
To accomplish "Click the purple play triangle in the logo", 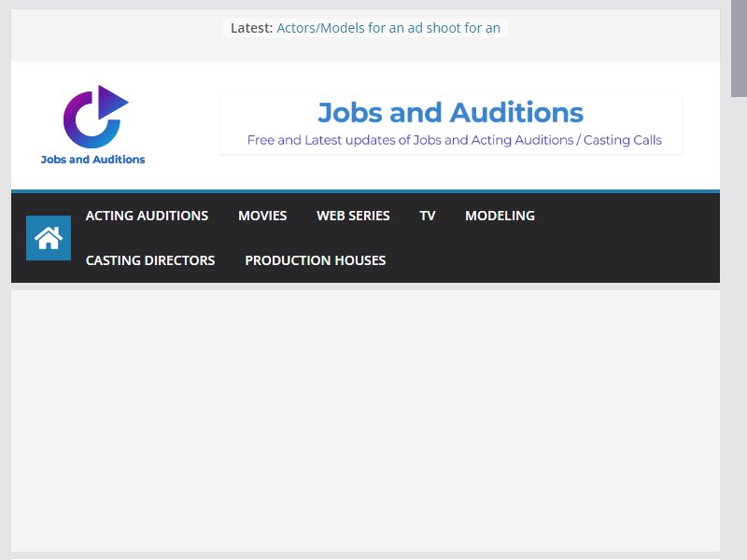I will click(x=113, y=102).
